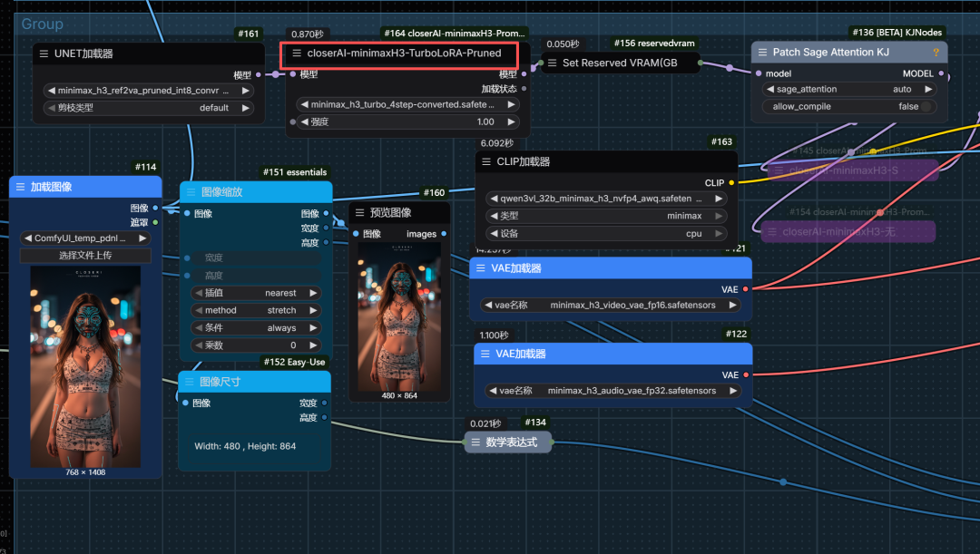Open ComfyUI_temp_pdnl image file selector
Screen dimensions: 980x554
85,238
